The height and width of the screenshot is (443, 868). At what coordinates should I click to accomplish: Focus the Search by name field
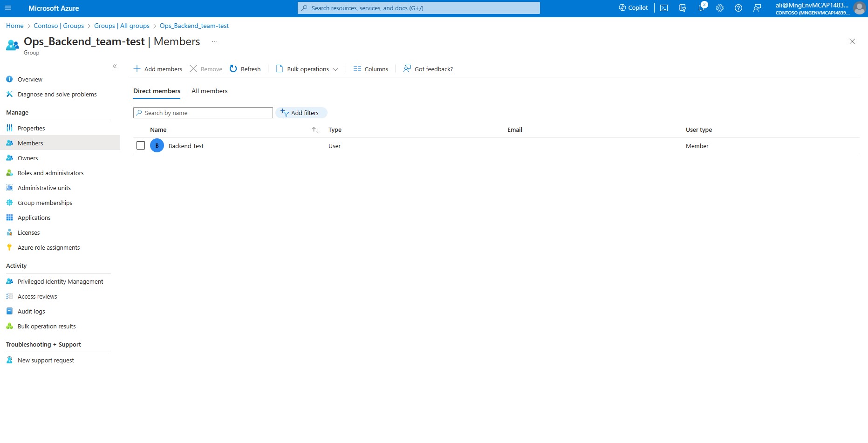203,113
